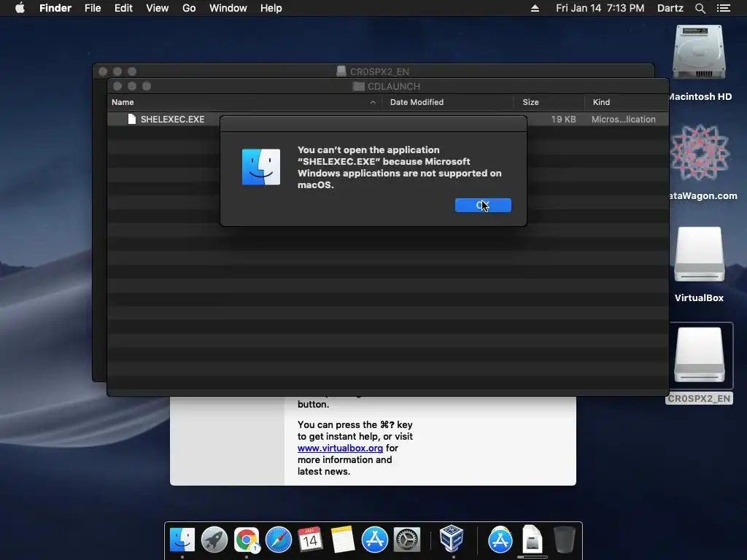Open the disk image stack in Dock
Image resolution: width=747 pixels, height=560 pixels.
click(x=532, y=539)
